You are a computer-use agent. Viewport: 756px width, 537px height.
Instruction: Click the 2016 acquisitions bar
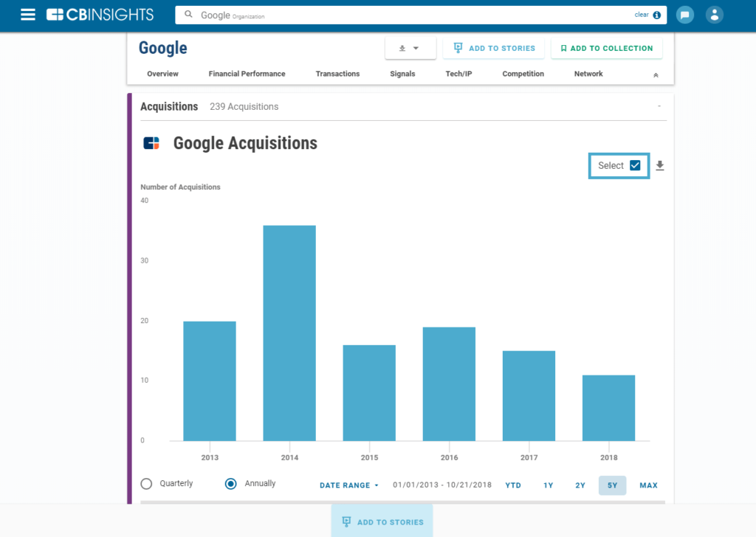click(449, 384)
